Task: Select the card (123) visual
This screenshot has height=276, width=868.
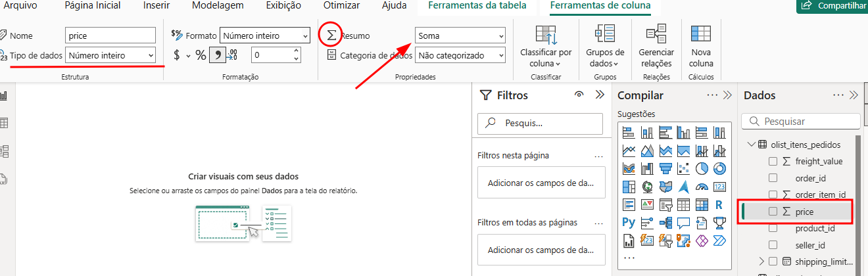Action: (x=719, y=187)
